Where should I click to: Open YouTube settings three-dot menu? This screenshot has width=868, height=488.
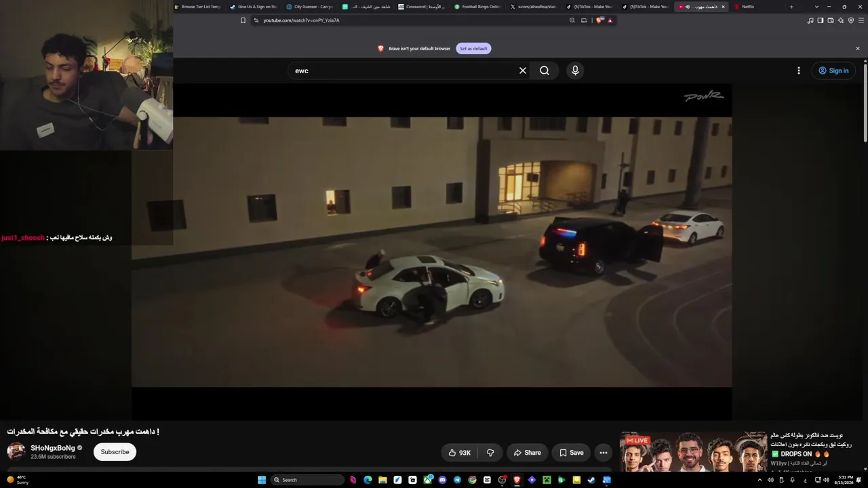pyautogui.click(x=799, y=70)
